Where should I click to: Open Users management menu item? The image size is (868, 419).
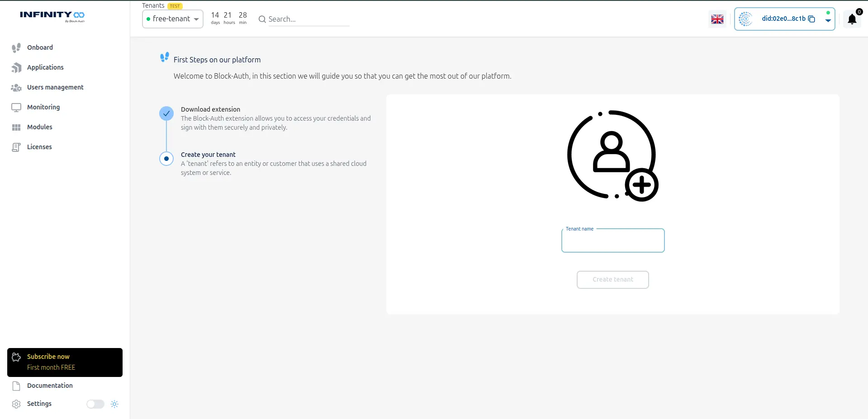click(x=55, y=87)
